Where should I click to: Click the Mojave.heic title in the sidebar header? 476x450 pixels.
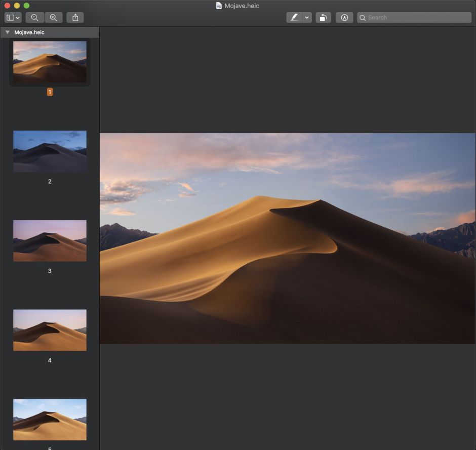[29, 32]
